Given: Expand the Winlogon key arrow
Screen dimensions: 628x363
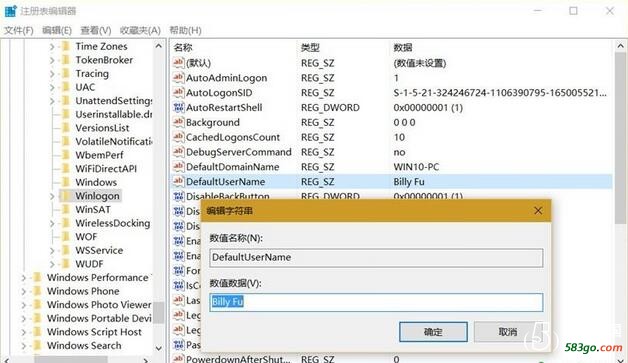Looking at the screenshot, I should point(52,196).
